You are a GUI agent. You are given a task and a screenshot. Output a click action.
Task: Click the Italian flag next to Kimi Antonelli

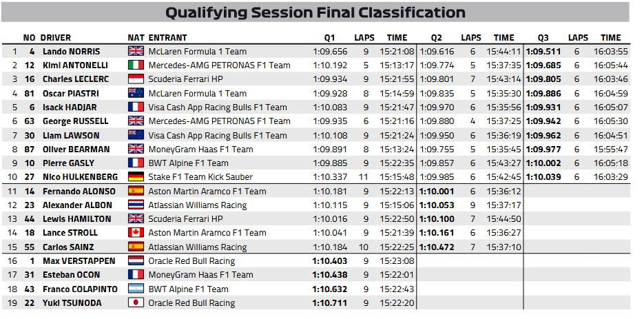[135, 65]
